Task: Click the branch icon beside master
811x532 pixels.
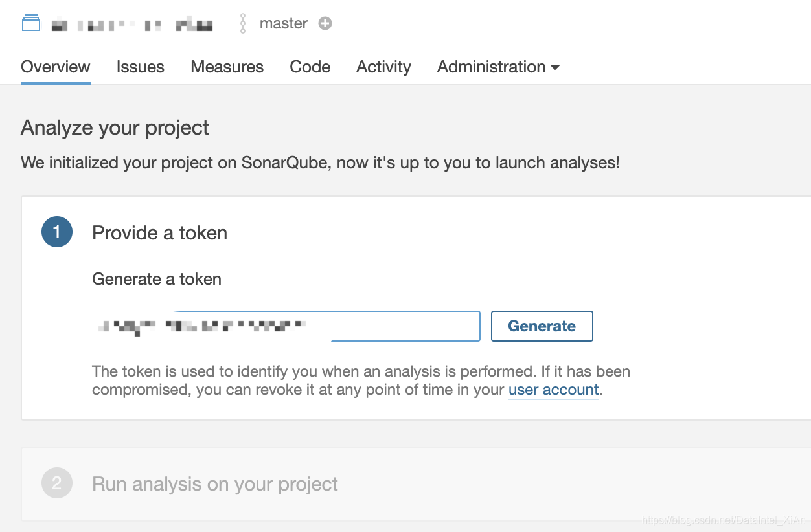Action: pos(243,23)
